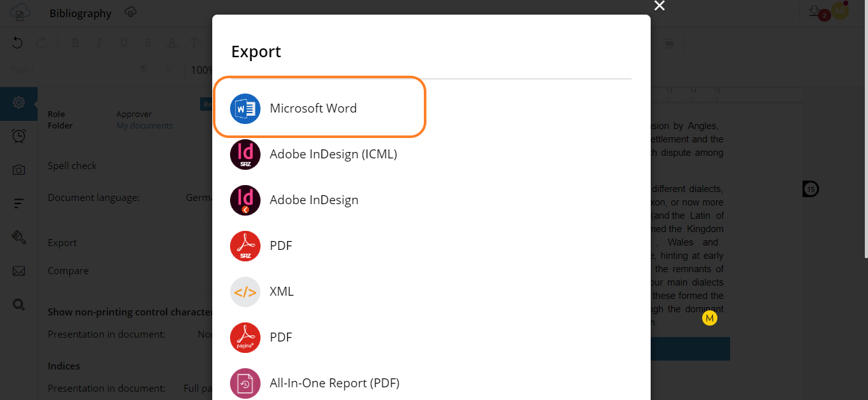Undo the last action in the toolbar

17,43
